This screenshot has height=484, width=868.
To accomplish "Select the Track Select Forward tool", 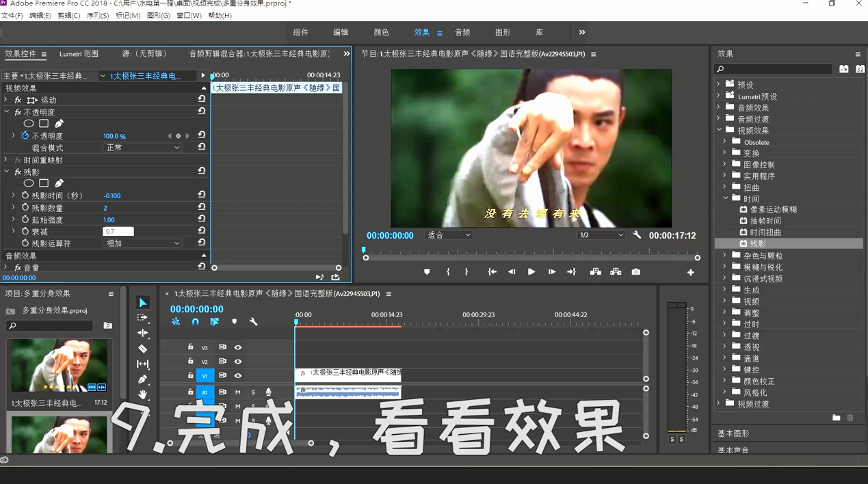I will click(142, 318).
